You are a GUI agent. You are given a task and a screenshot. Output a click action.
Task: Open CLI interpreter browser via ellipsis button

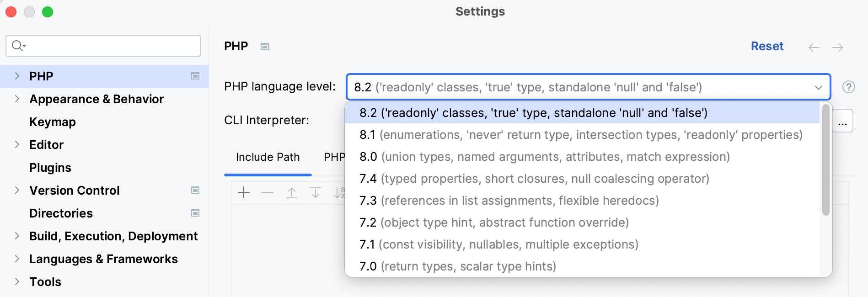click(843, 120)
